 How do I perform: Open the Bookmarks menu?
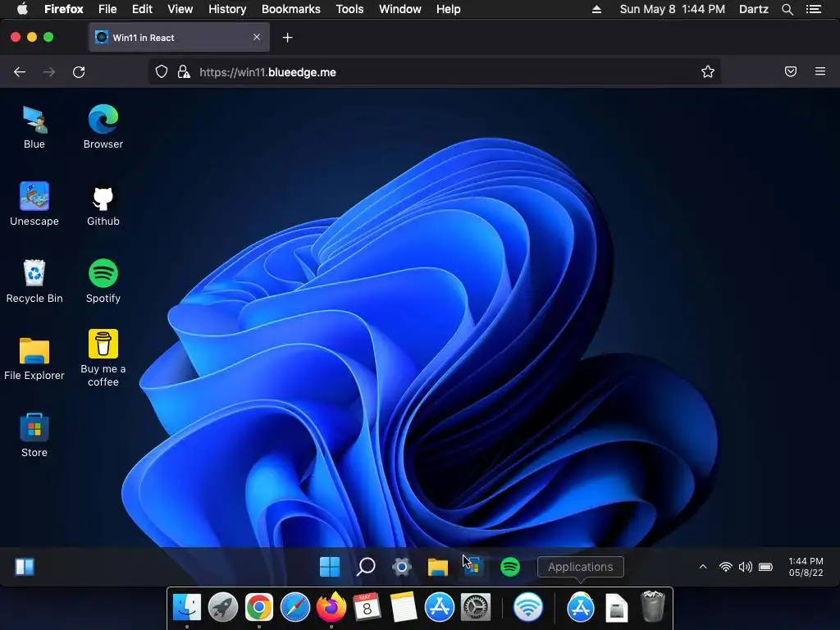coord(291,9)
